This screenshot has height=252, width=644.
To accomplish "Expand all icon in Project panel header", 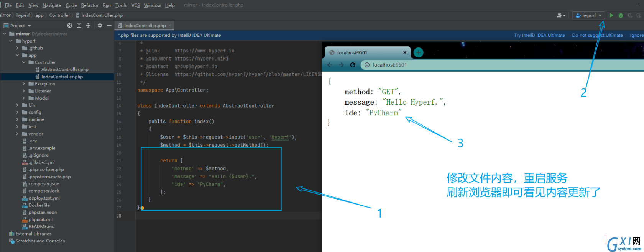I will pos(79,25).
